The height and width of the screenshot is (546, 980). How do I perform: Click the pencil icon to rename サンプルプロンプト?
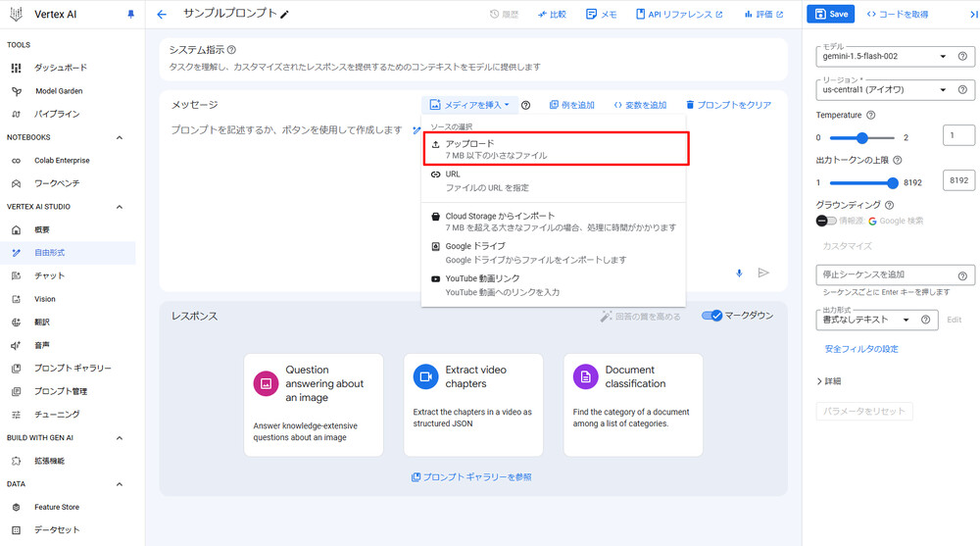(284, 14)
